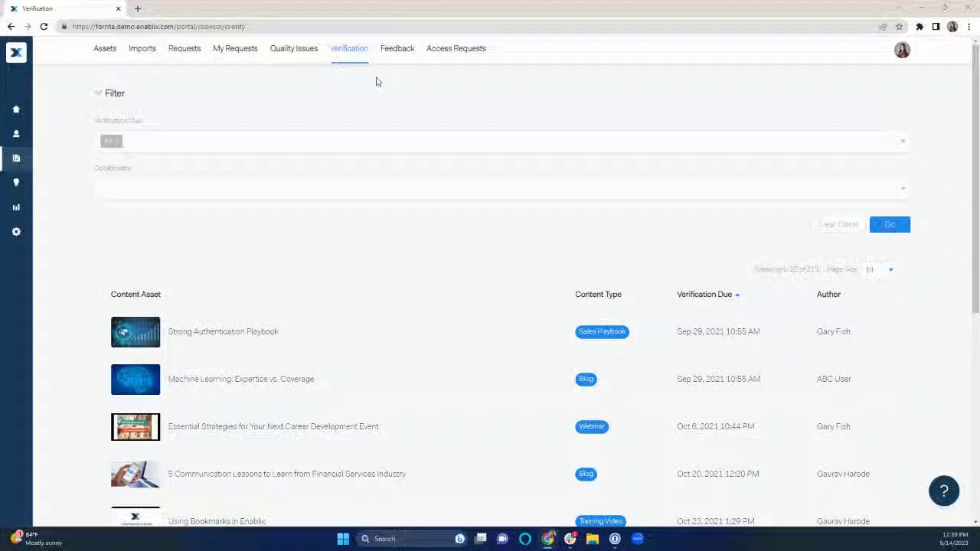Open the Page Size dropdown
980x551 pixels.
(879, 269)
